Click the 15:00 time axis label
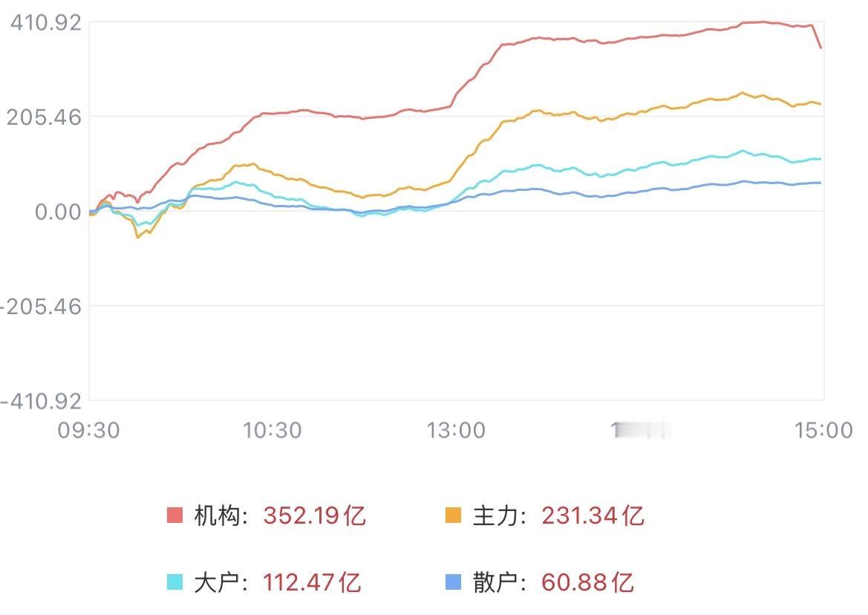This screenshot has width=868, height=615. coord(823,430)
